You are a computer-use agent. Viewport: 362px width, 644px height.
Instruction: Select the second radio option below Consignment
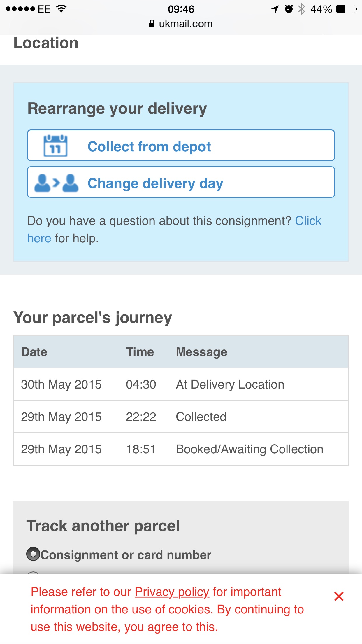pos(33,573)
